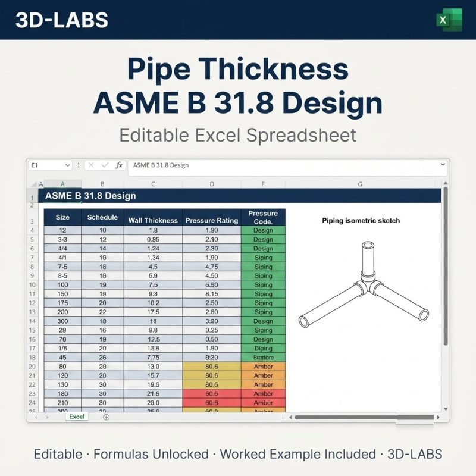Click vertical scrollbar down arrow
The height and width of the screenshot is (476, 476).
click(445, 409)
